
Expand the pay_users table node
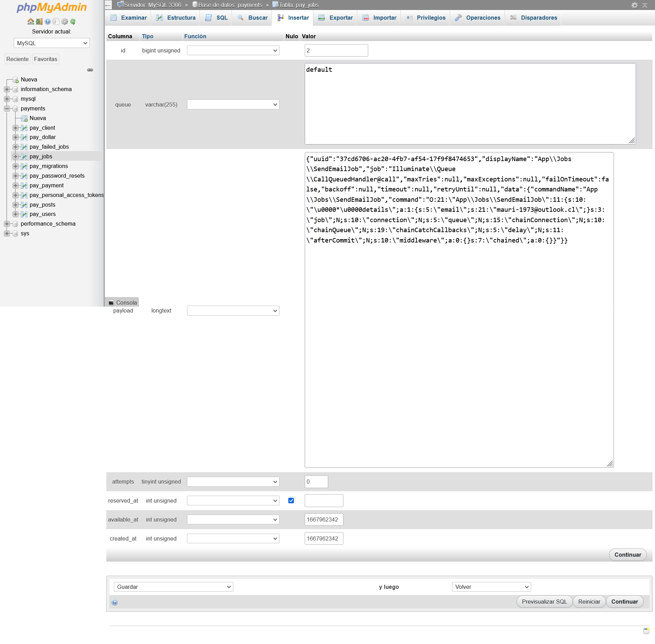click(x=16, y=214)
